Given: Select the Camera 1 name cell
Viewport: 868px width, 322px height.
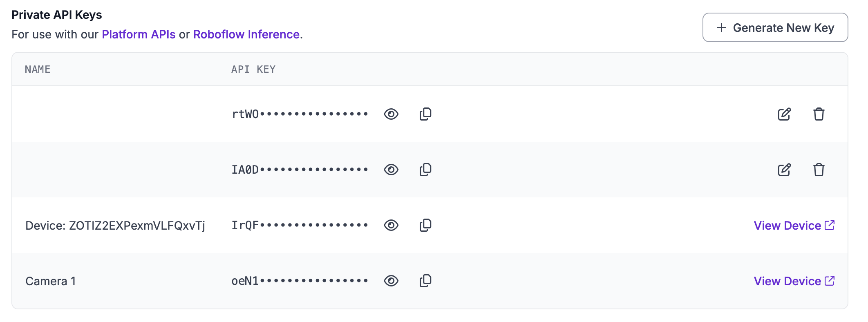Looking at the screenshot, I should click(51, 281).
